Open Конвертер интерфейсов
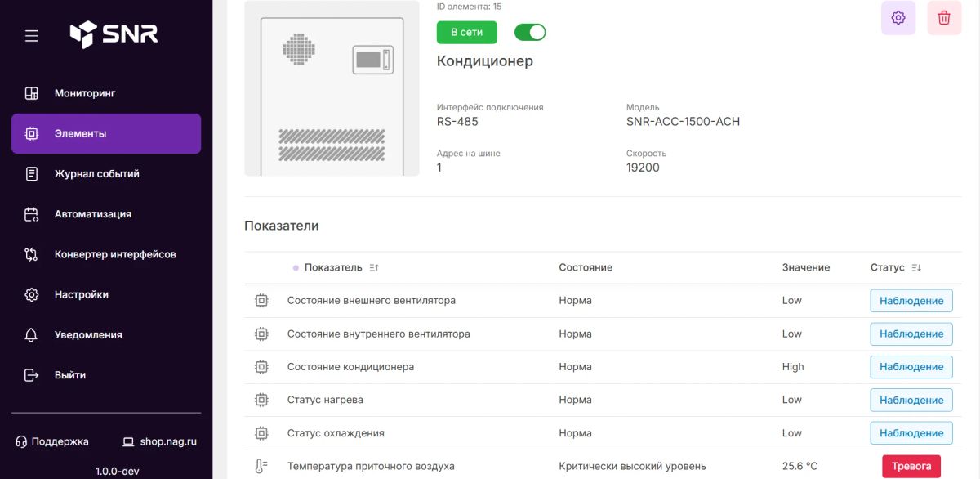This screenshot has width=980, height=479. pos(106,254)
